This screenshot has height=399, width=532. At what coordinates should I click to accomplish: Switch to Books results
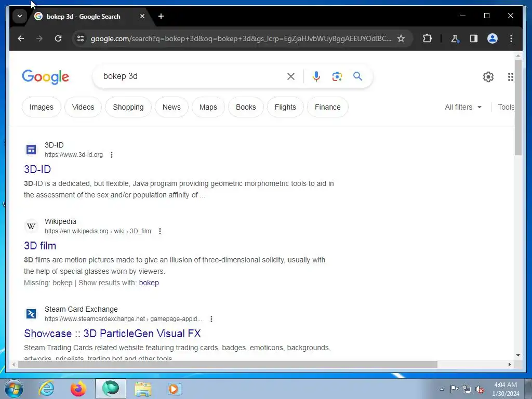point(246,107)
